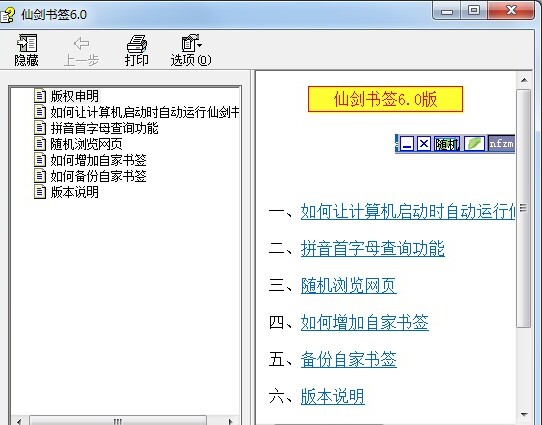
Task: Open 拼音首字母查询功能 topic in contents tree
Action: click(104, 128)
